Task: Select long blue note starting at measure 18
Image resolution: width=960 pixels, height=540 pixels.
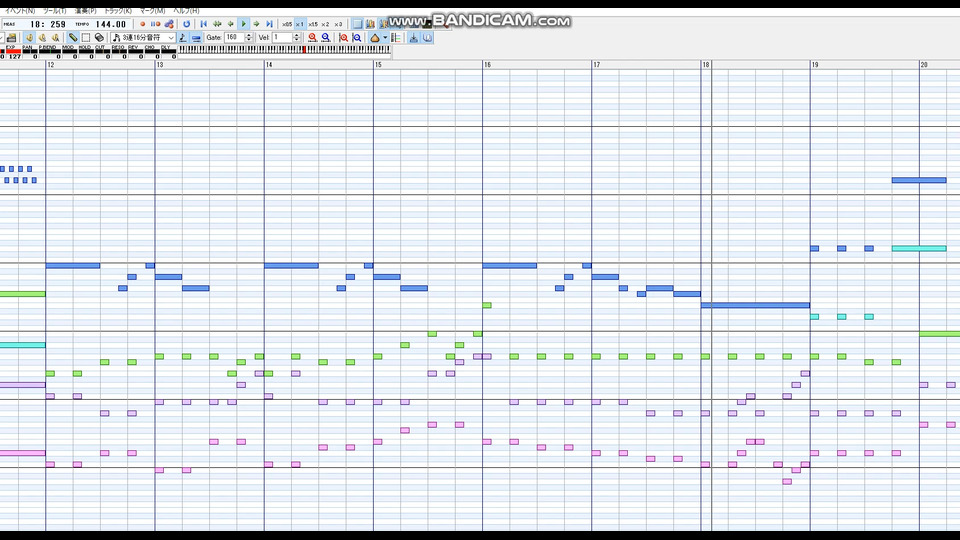Action: tap(756, 305)
